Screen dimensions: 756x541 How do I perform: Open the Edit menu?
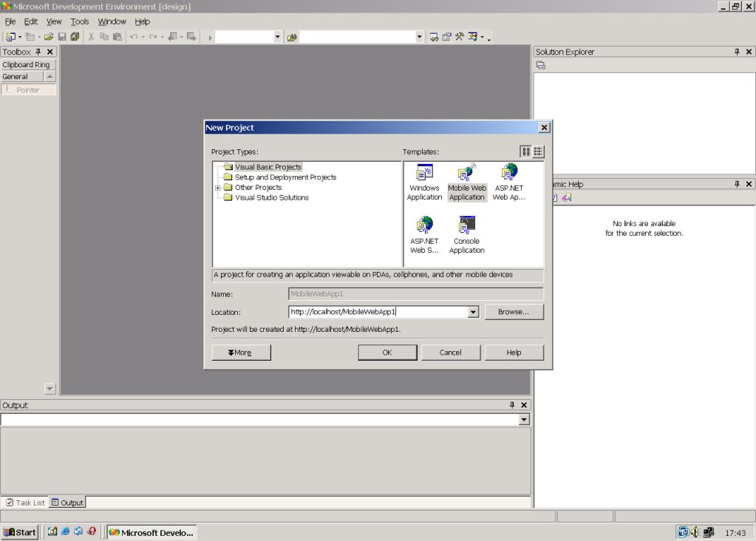tap(31, 21)
